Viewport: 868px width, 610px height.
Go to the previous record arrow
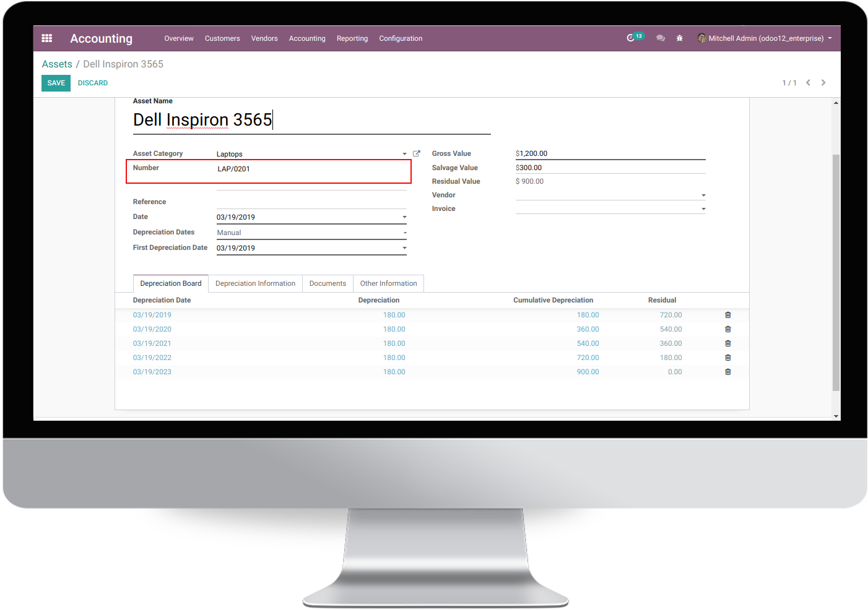(808, 83)
